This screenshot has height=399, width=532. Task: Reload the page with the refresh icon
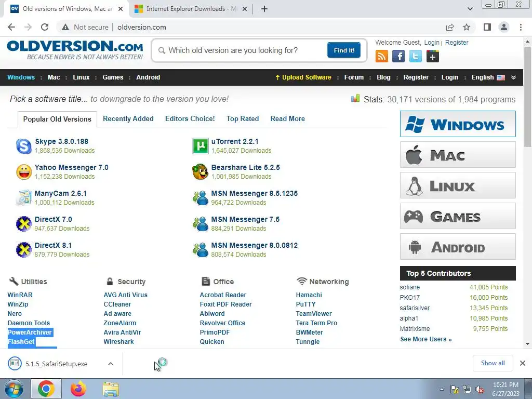click(45, 27)
